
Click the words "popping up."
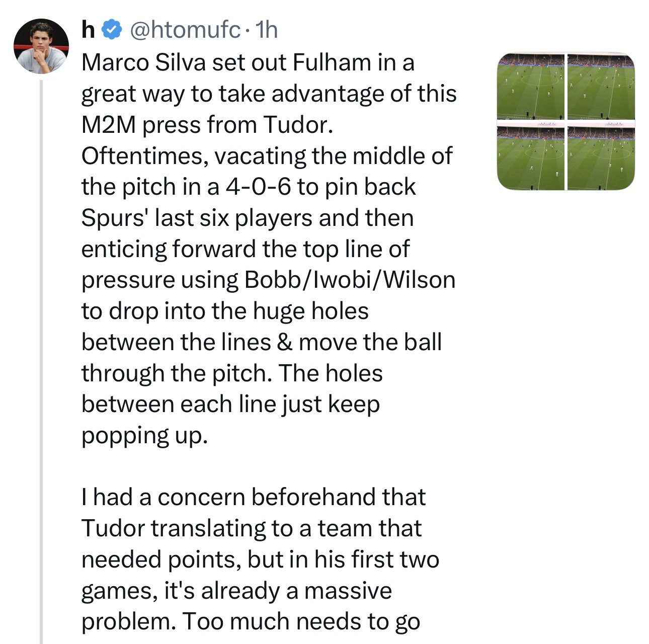(x=144, y=436)
